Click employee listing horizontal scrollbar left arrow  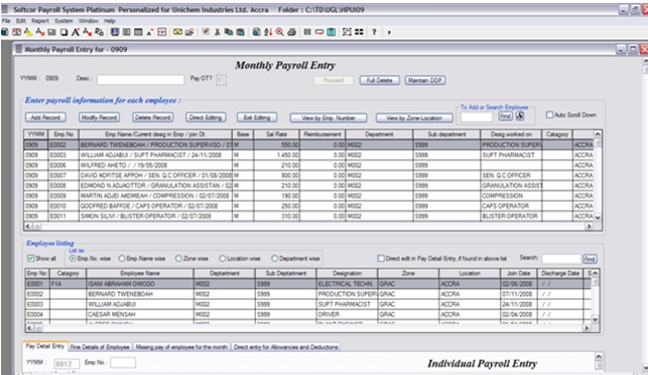[x=28, y=328]
